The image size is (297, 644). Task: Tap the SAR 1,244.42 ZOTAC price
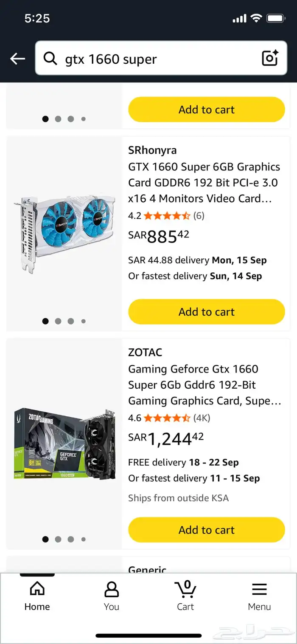point(166,438)
